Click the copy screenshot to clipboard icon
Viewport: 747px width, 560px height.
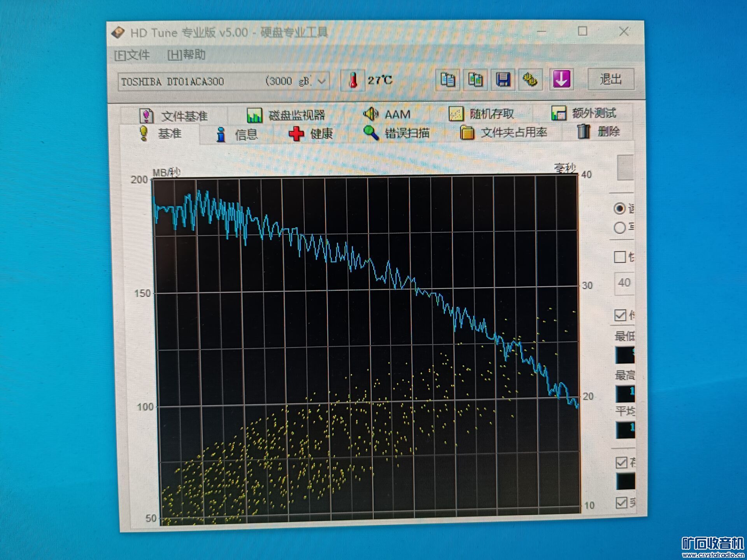point(475,80)
